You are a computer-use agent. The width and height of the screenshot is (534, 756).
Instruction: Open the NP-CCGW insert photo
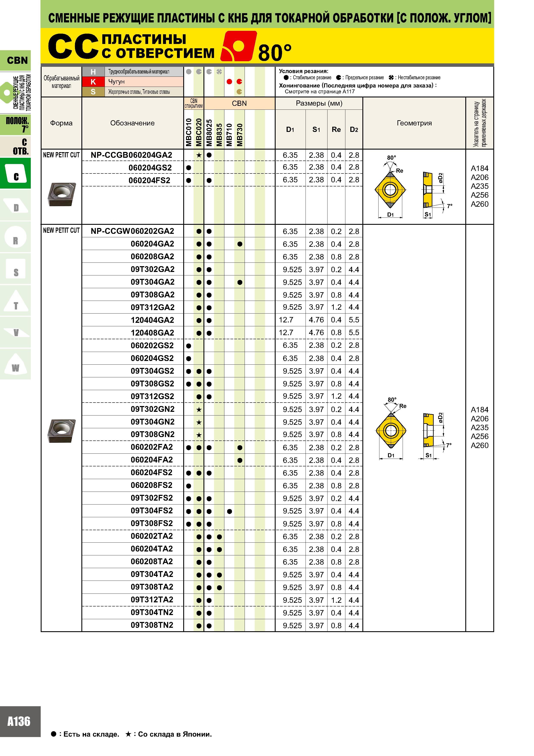(x=62, y=431)
